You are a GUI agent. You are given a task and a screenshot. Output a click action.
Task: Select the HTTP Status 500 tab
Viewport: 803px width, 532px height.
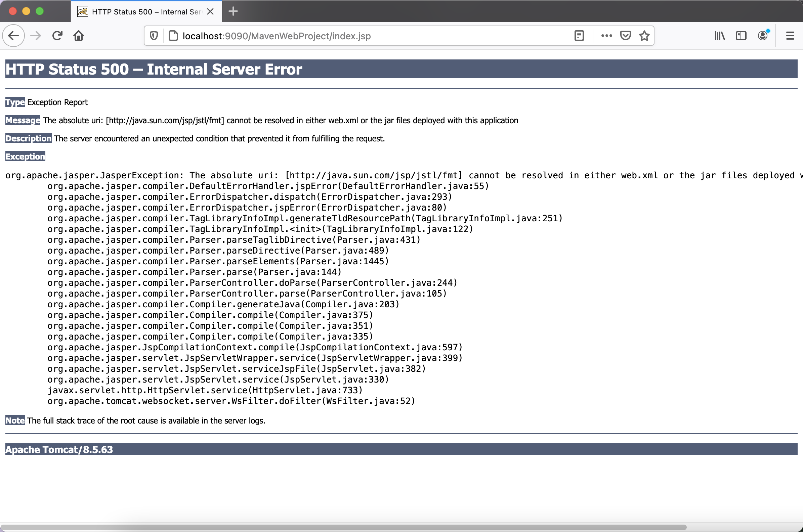(x=146, y=11)
